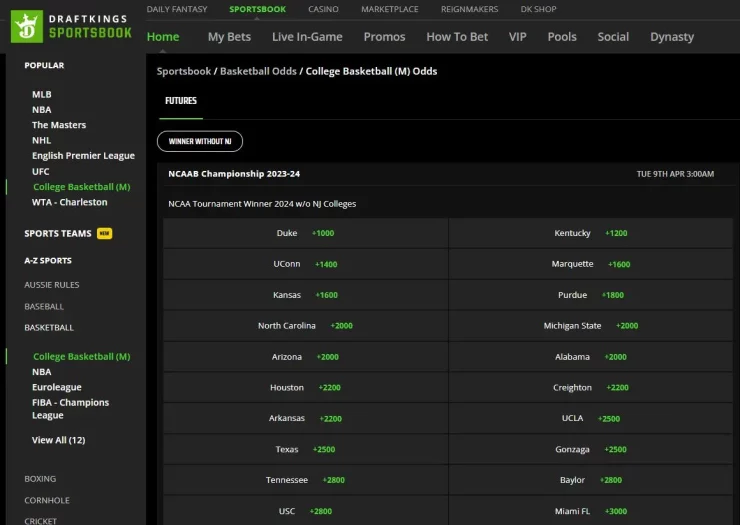This screenshot has height=525, width=740.
Task: Select the Sportsbook product tab
Action: [x=257, y=9]
